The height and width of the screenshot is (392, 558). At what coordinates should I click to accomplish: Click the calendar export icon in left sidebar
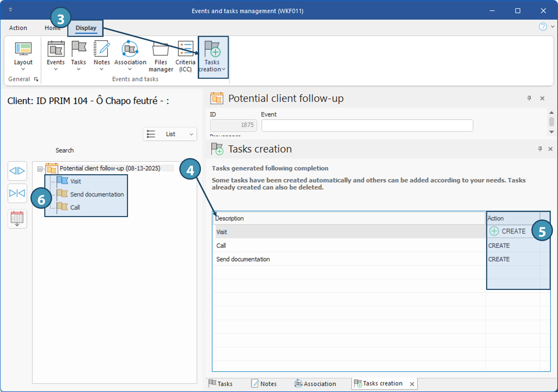pos(17,219)
